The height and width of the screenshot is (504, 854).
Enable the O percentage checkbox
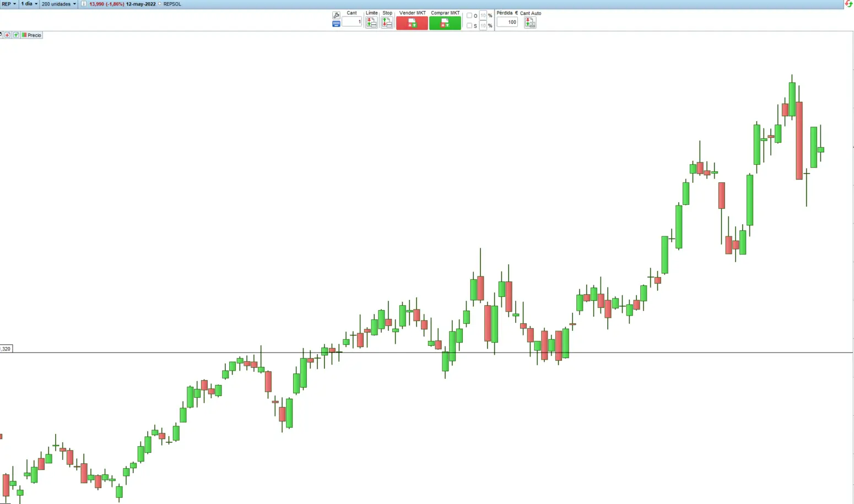click(x=469, y=15)
